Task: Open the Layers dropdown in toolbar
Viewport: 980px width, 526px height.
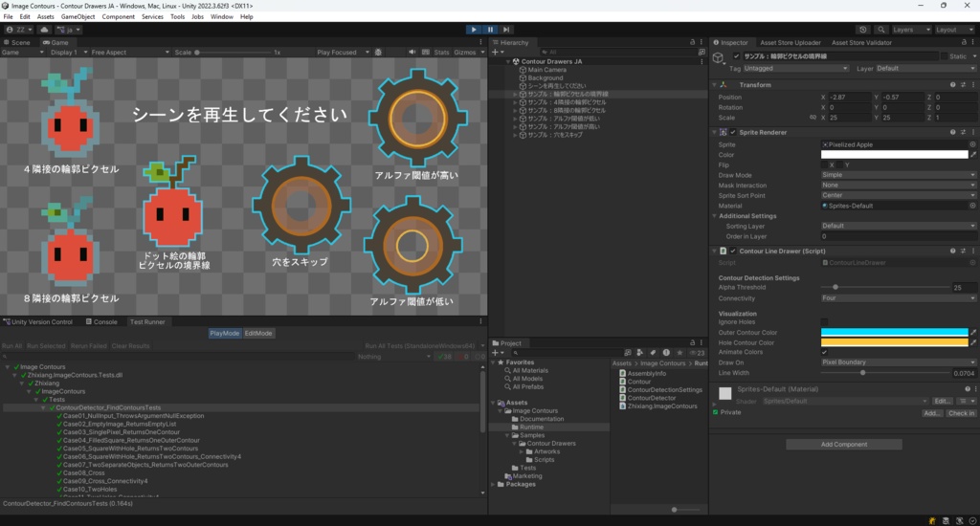Action: tap(911, 30)
